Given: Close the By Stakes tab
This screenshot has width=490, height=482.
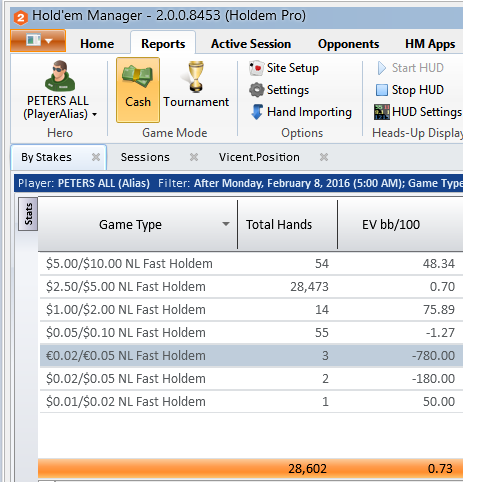Looking at the screenshot, I should point(96,157).
